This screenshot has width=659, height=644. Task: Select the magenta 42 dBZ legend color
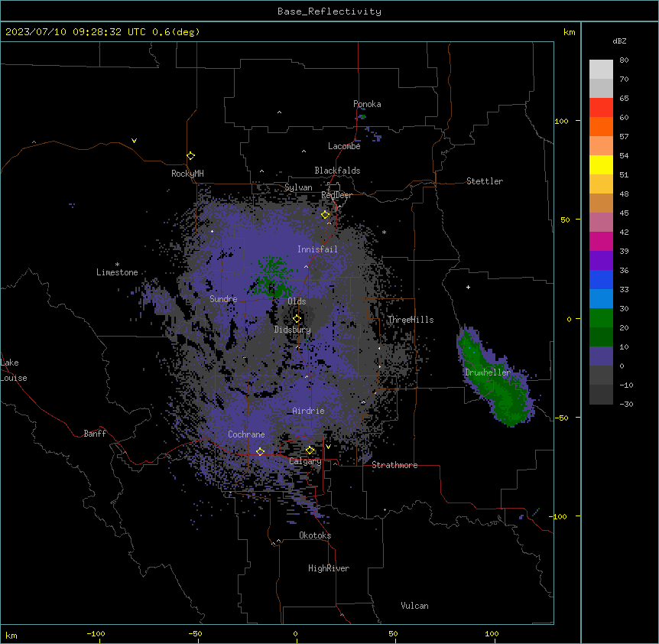pos(601,241)
